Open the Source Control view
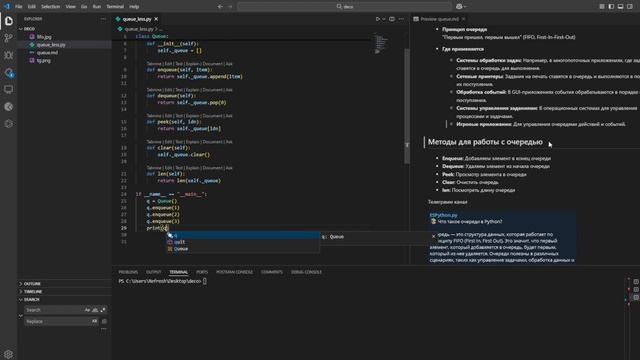Viewport: 640px width, 360px height. pyautogui.click(x=9, y=38)
